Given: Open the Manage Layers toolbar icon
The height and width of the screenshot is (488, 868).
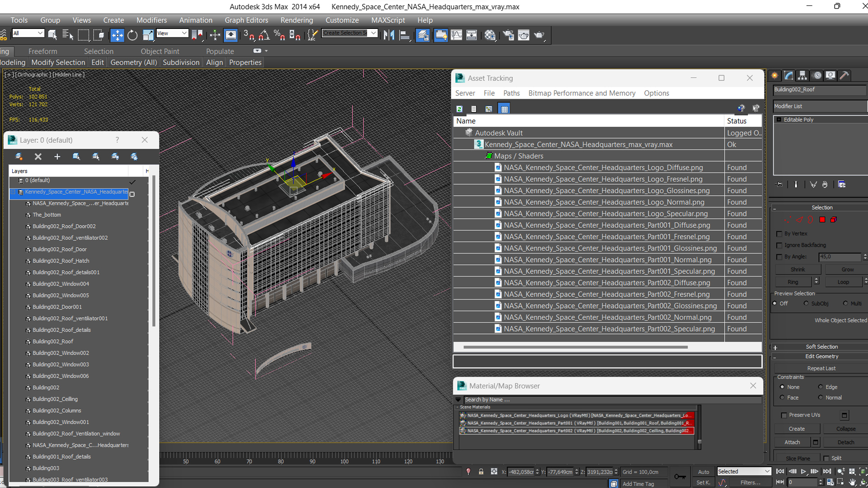Looking at the screenshot, I should tap(423, 35).
